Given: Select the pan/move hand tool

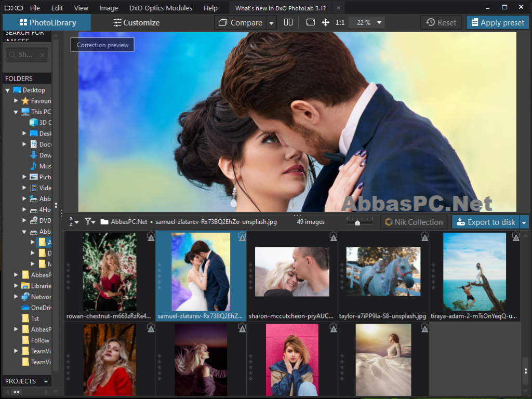Looking at the screenshot, I should click(x=325, y=22).
